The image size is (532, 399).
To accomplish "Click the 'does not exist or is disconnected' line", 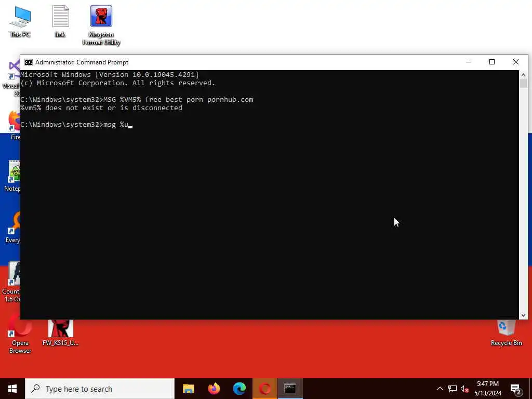I will 101,108.
